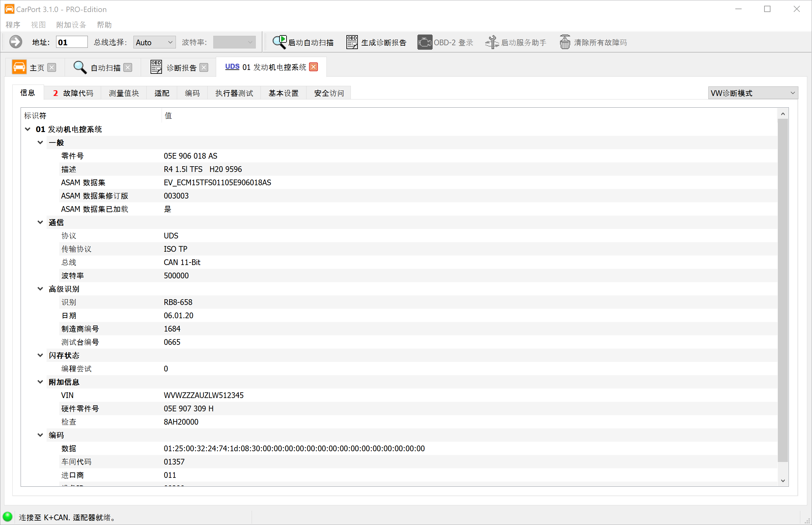Start auto scan via 启动自动扫描 icon
Image resolution: width=812 pixels, height=525 pixels.
tap(280, 42)
